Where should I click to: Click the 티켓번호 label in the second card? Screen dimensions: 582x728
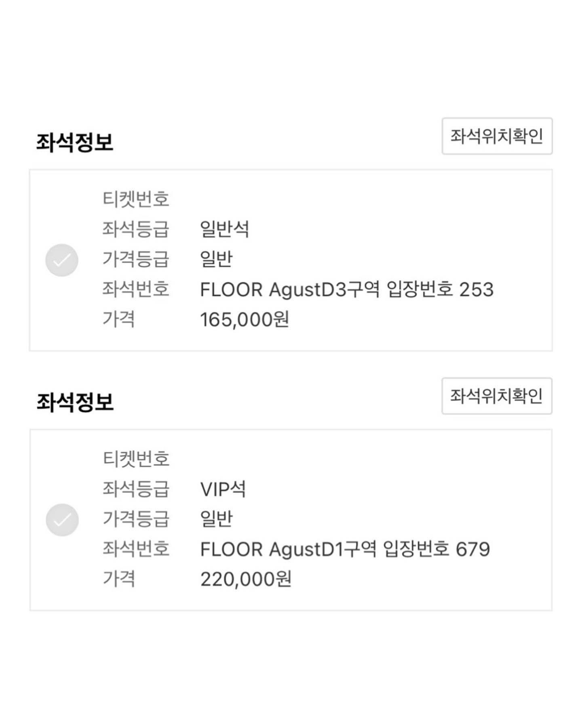[136, 459]
